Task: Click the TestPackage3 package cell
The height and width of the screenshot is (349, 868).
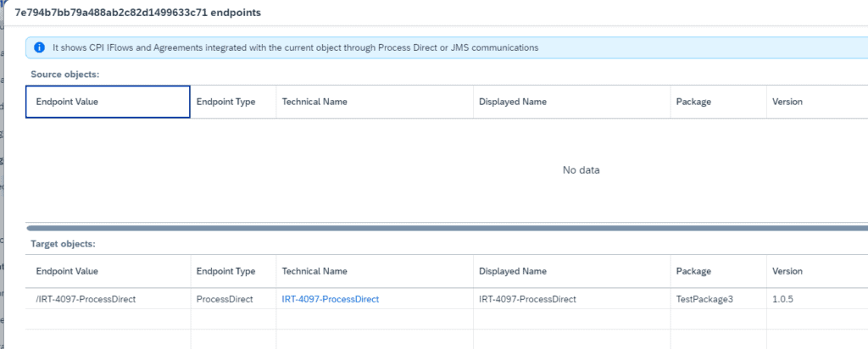Action: tap(718, 299)
